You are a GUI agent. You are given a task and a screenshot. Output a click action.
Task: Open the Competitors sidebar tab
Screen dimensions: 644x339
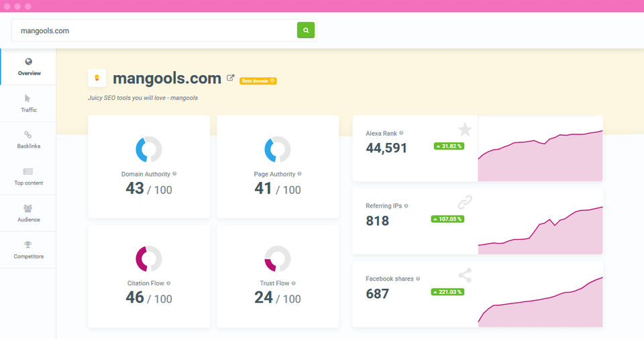coord(28,250)
